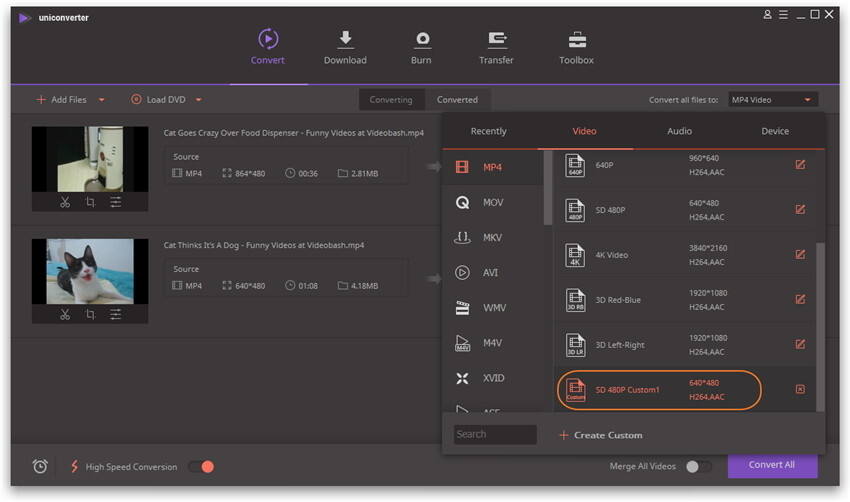Select the M4V format
Viewport: 850px width, 502px height.
point(492,343)
